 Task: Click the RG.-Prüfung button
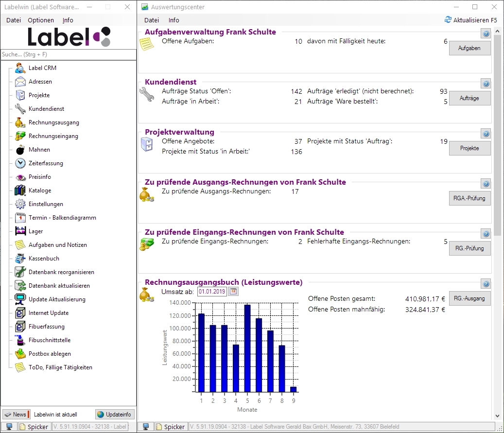pyautogui.click(x=469, y=248)
